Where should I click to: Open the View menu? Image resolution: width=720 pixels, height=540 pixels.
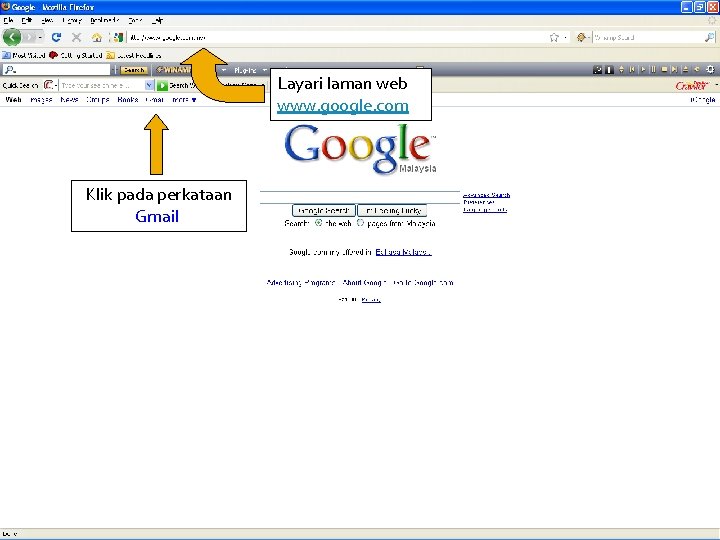(x=47, y=21)
